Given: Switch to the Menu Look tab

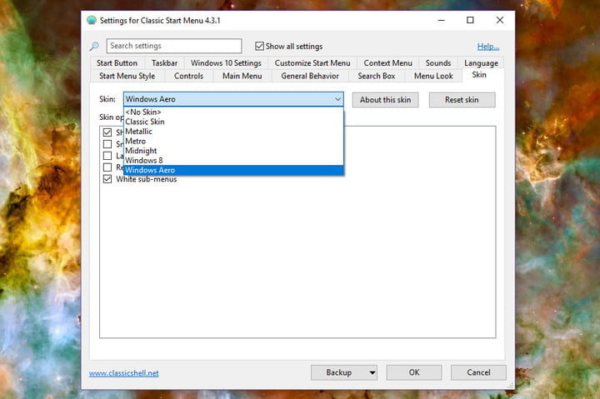Looking at the screenshot, I should click(x=434, y=76).
